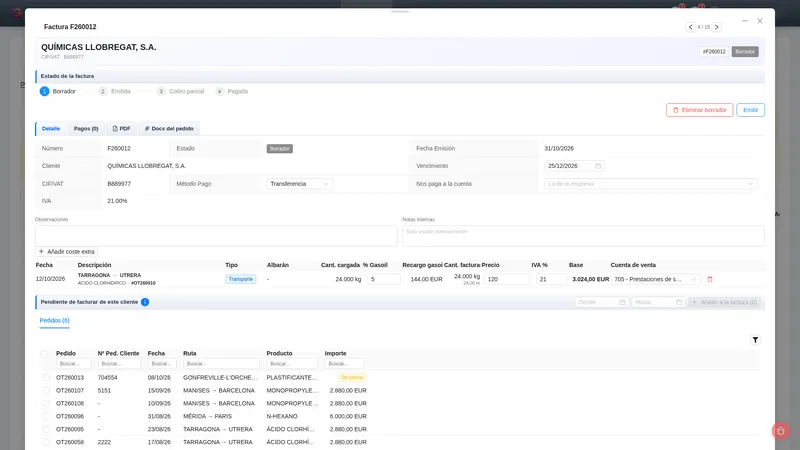Click the Observaciones text area
Image resolution: width=800 pixels, height=450 pixels.
click(216, 236)
